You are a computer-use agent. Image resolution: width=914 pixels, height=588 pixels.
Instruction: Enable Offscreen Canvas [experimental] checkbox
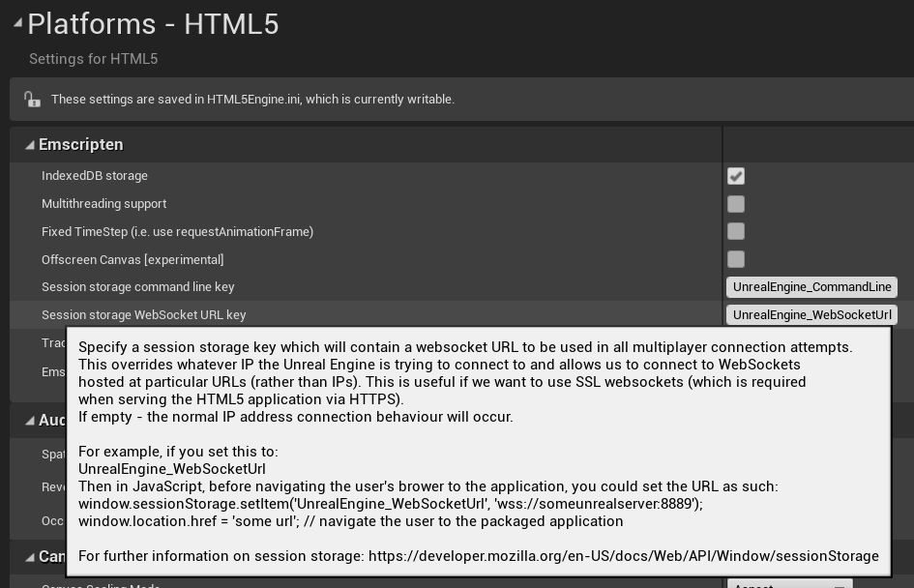point(736,259)
